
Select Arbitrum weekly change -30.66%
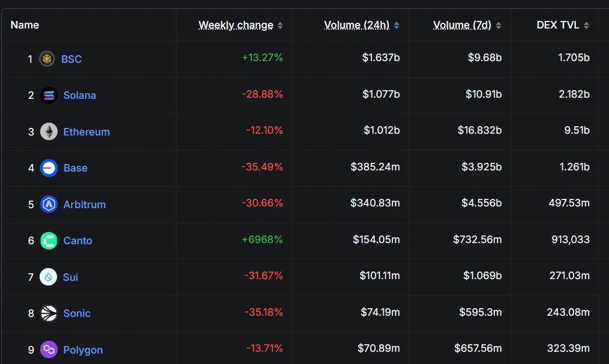[x=262, y=202]
